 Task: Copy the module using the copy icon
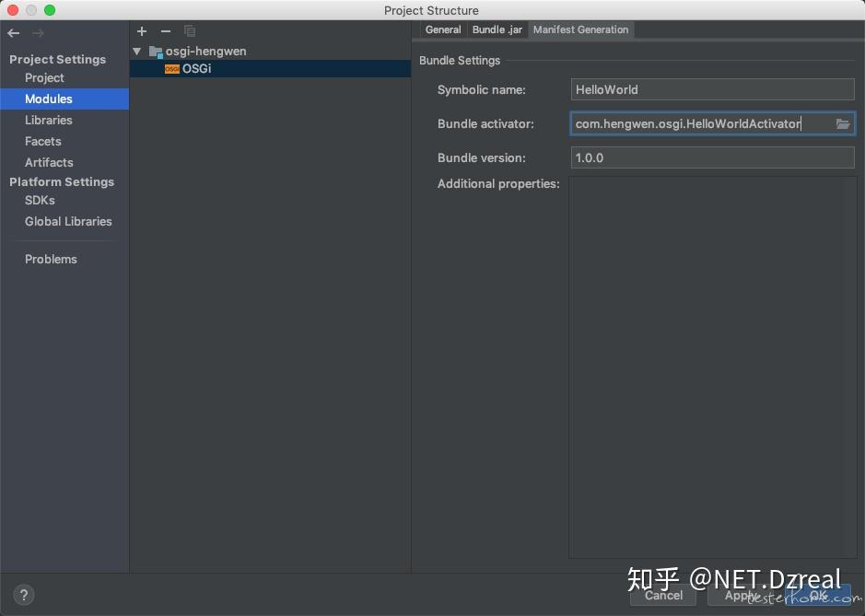pos(190,31)
